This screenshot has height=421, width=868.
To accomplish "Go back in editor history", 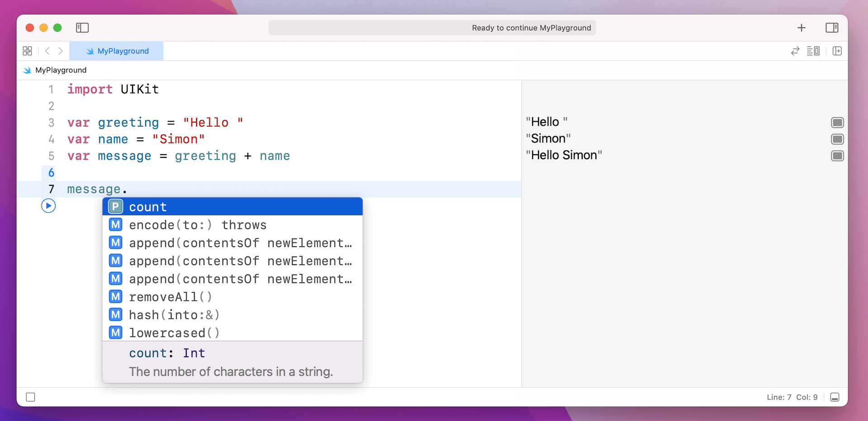I will tap(47, 51).
